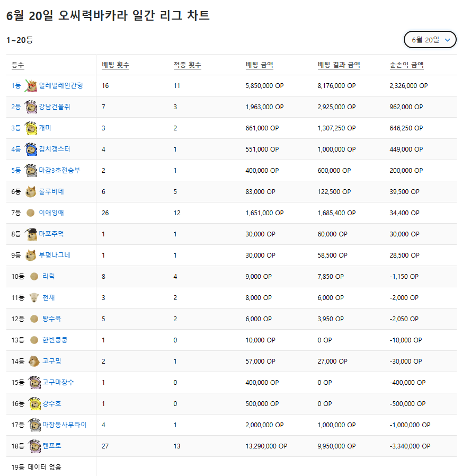The height and width of the screenshot is (476, 462).
Task: Click the white dog avatar of 천재
Action: (x=34, y=297)
